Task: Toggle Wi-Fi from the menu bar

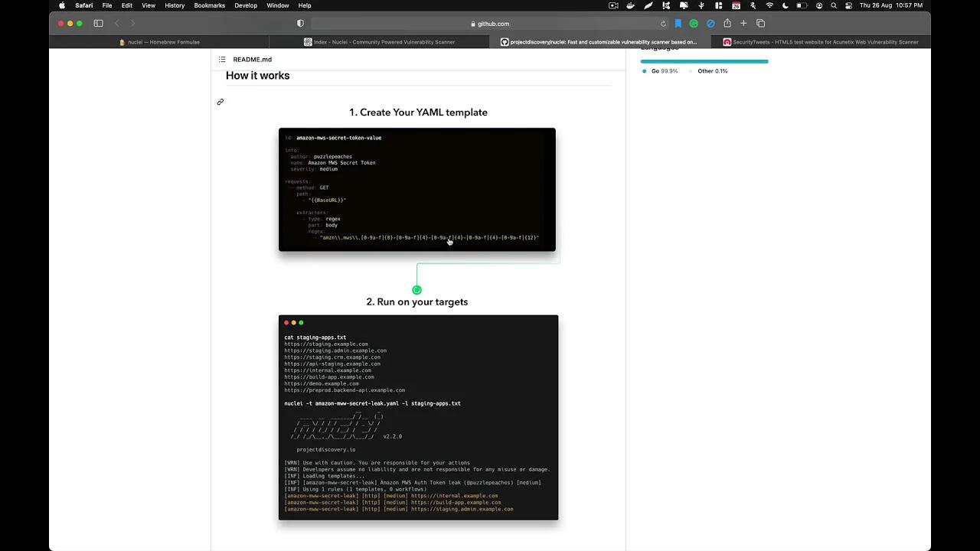Action: pyautogui.click(x=770, y=5)
